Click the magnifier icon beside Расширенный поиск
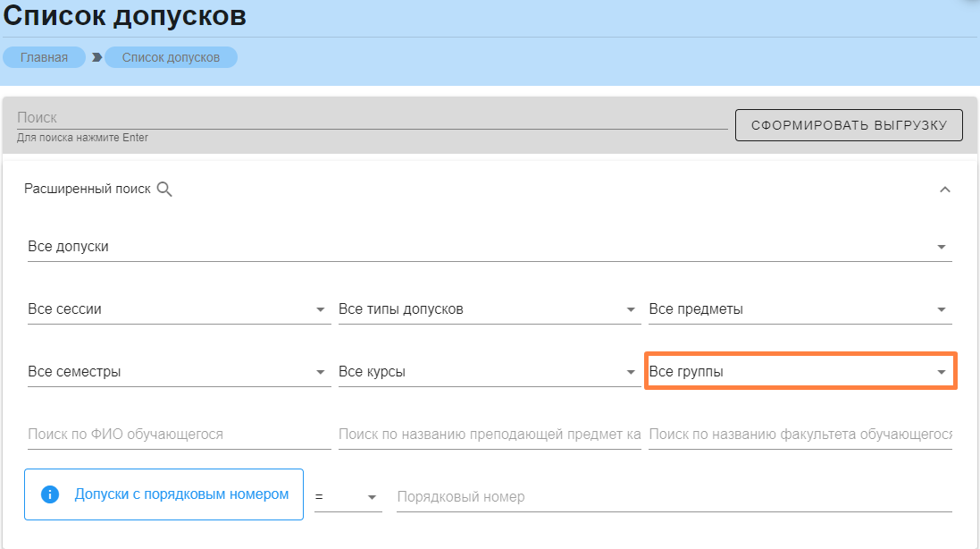Viewport: 980px width, 549px height. click(164, 190)
